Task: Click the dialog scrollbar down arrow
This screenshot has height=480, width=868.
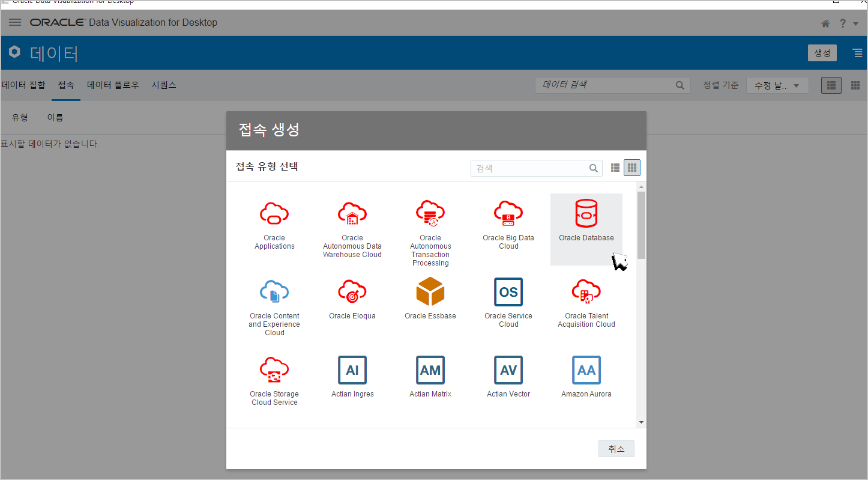Action: point(641,422)
